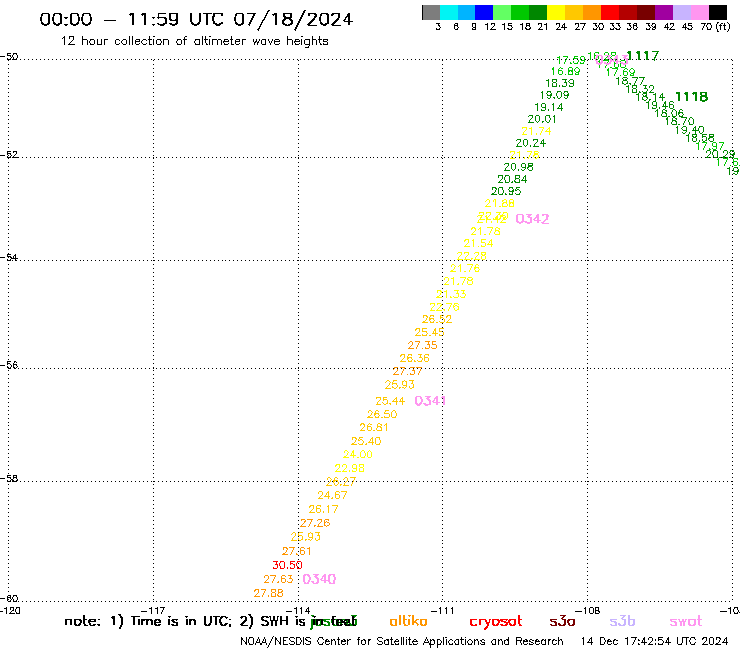Select the yellow legend swatch above 24
The height and width of the screenshot is (650, 740).
556,12
